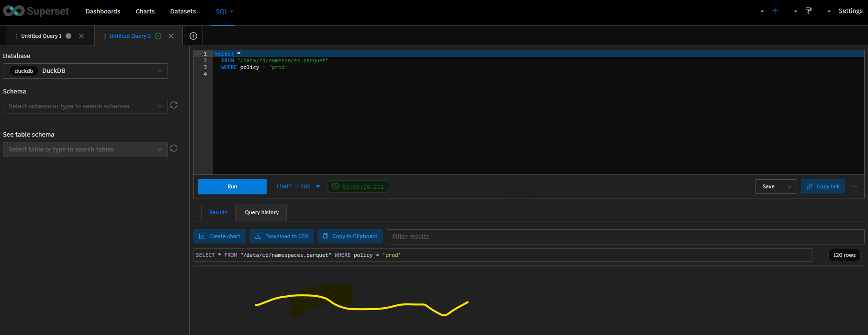Open the dropdown arrow beside the paint roller
This screenshot has height=335, width=868.
click(796, 11)
